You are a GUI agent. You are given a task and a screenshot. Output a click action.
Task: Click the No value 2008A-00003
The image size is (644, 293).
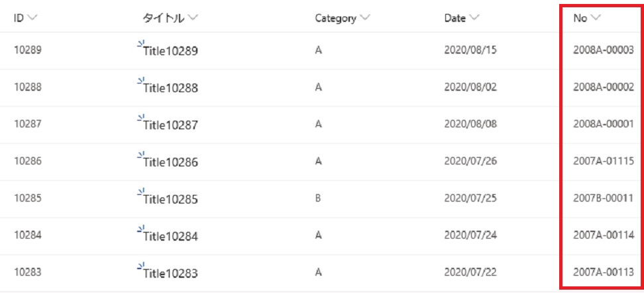click(604, 50)
